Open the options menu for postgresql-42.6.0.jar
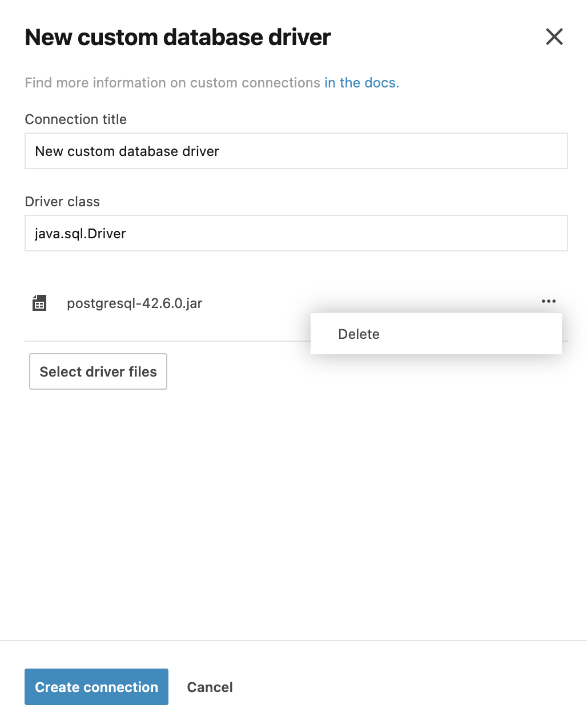This screenshot has width=587, height=728. 548,301
